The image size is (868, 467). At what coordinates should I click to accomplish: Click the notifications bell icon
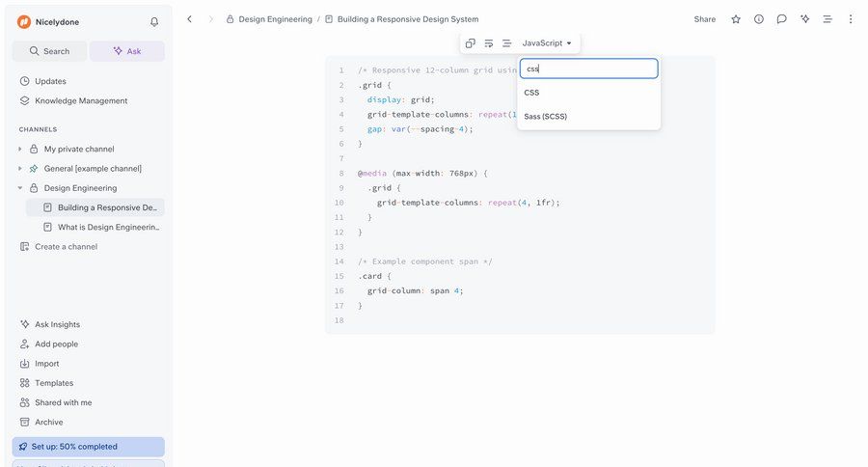tap(154, 21)
